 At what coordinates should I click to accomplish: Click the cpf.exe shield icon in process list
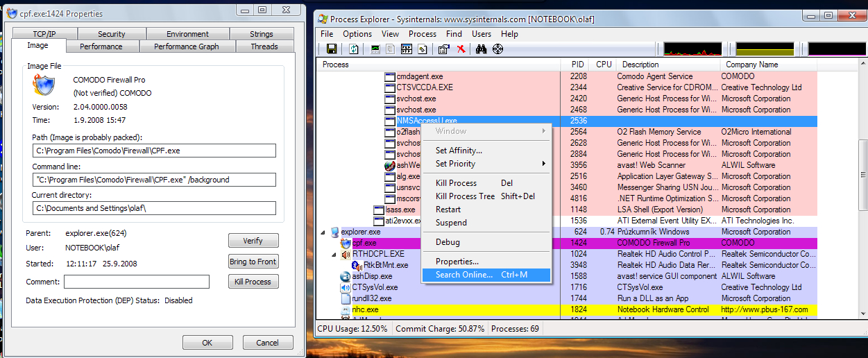click(346, 243)
